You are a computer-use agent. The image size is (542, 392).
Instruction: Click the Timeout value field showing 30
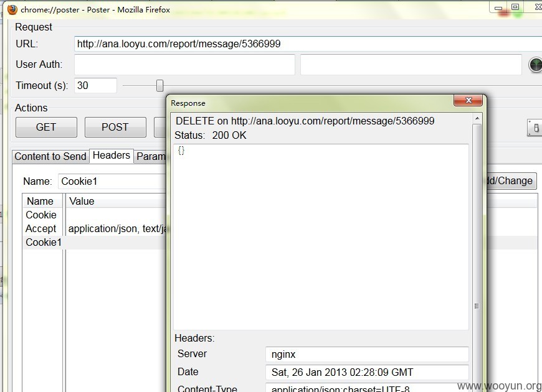[96, 85]
